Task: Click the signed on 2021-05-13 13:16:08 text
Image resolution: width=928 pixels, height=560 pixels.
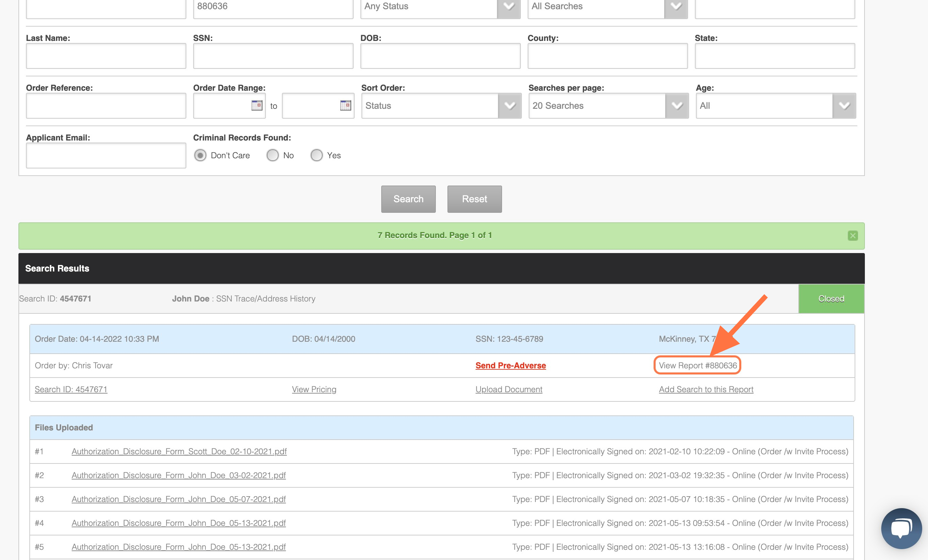Action: click(x=680, y=547)
